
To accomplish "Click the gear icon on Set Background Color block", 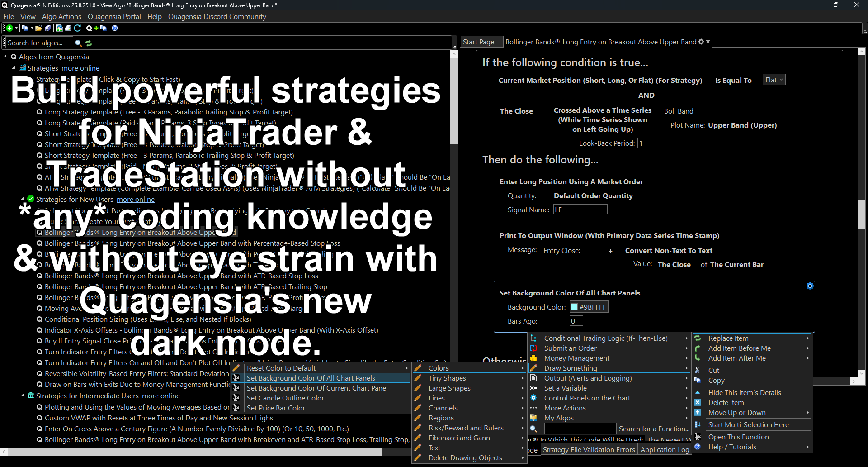I will 810,286.
